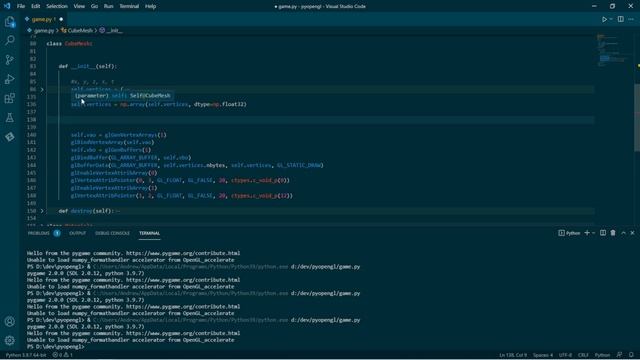
Task: Open the Run menu
Action: click(108, 6)
